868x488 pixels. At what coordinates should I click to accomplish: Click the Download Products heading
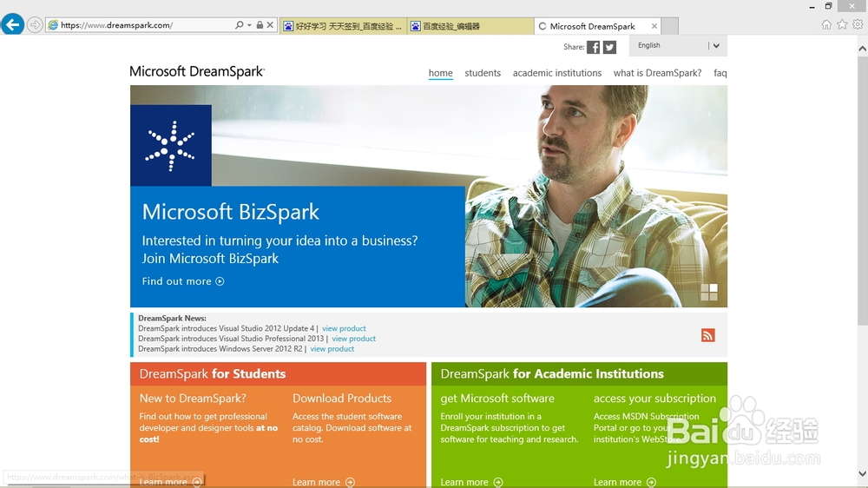click(x=341, y=399)
